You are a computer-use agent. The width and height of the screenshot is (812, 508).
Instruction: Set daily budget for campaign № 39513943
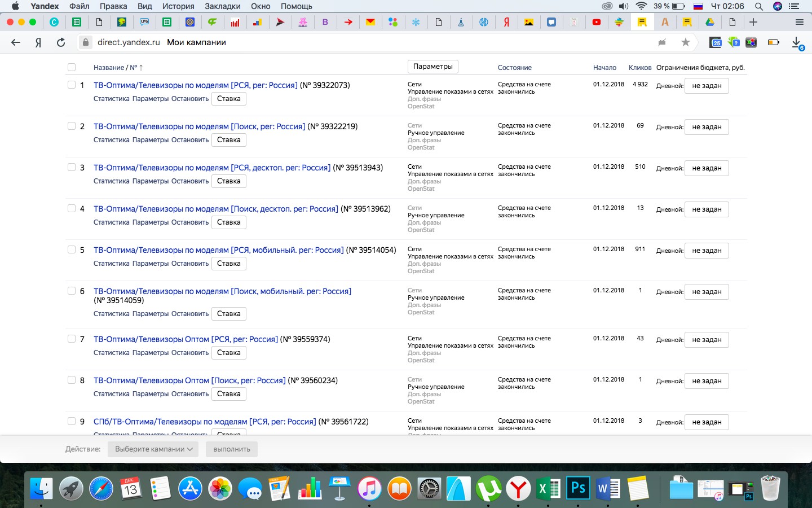click(x=707, y=168)
